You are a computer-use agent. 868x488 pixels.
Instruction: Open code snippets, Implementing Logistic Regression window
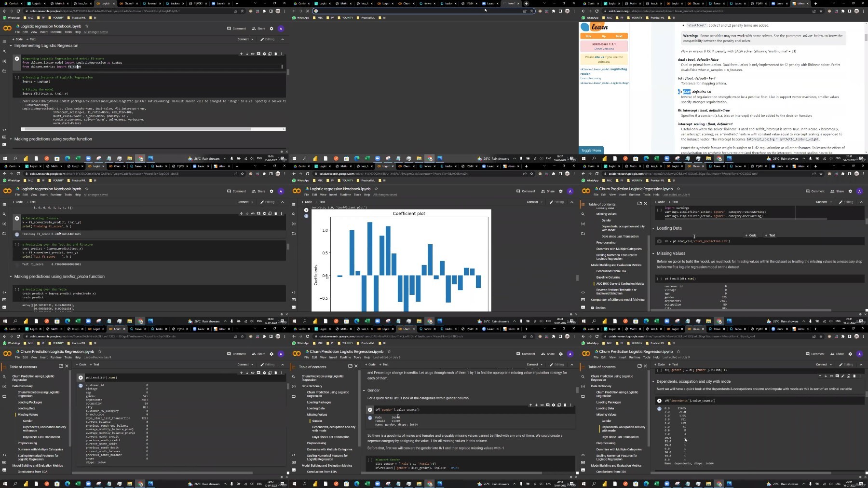pos(4,129)
